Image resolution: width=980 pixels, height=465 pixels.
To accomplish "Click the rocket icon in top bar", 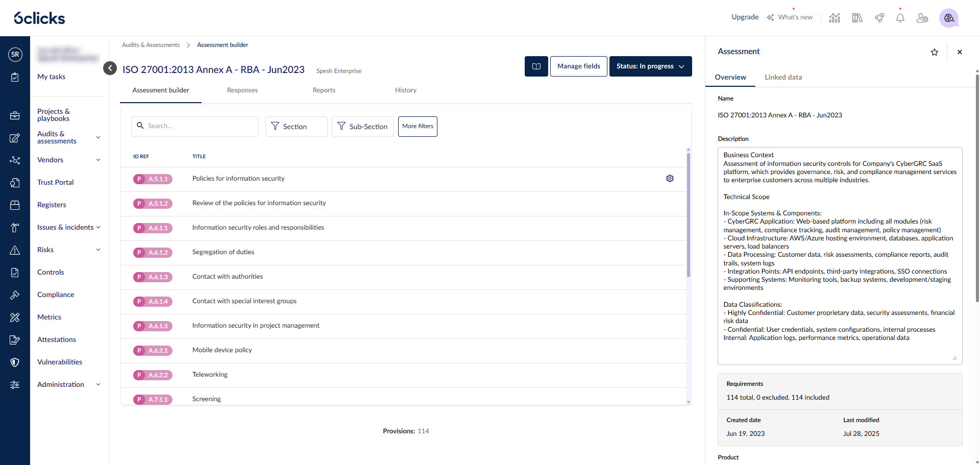I will 879,18.
